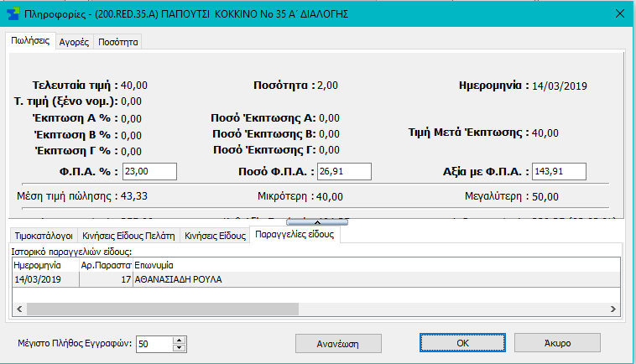Viewport: 636px width, 364px height.
Task: Click the Ποσό Έκπτωσης Γ value 0,00
Action: 329,150
